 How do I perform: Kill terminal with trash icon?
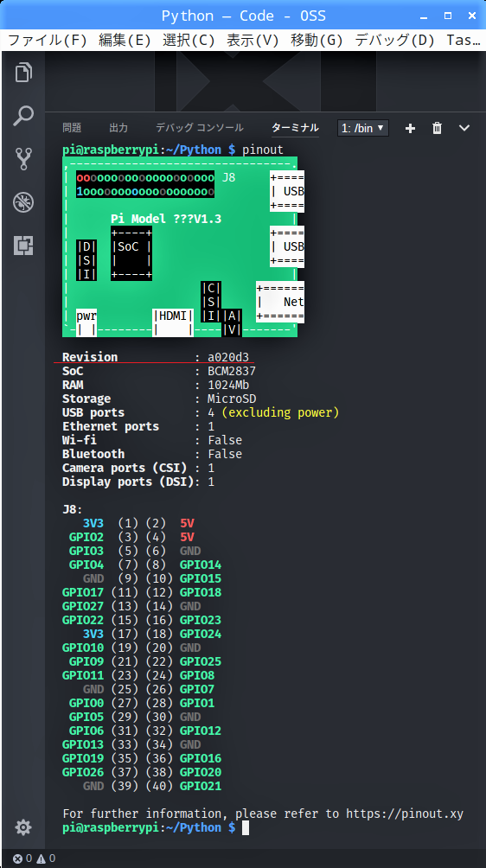(x=438, y=129)
